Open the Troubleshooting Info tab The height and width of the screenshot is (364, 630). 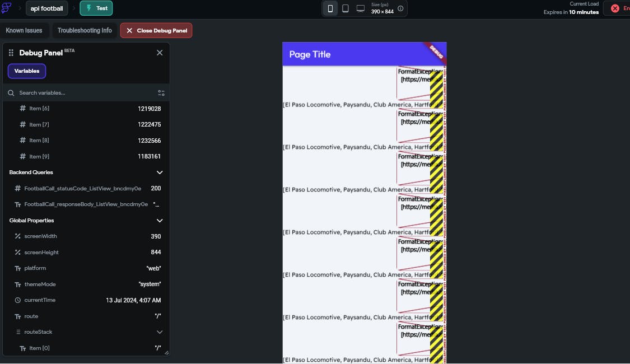pyautogui.click(x=85, y=31)
